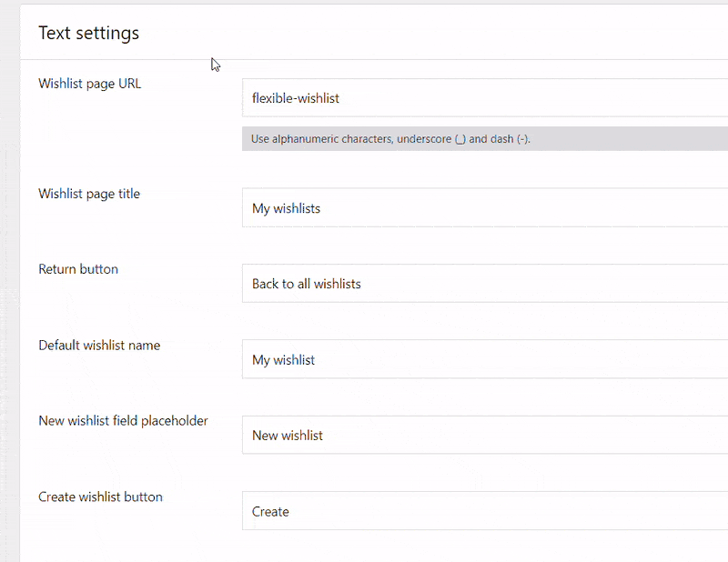Click the 'Wishlist page title' label
The image size is (728, 562).
click(x=89, y=194)
